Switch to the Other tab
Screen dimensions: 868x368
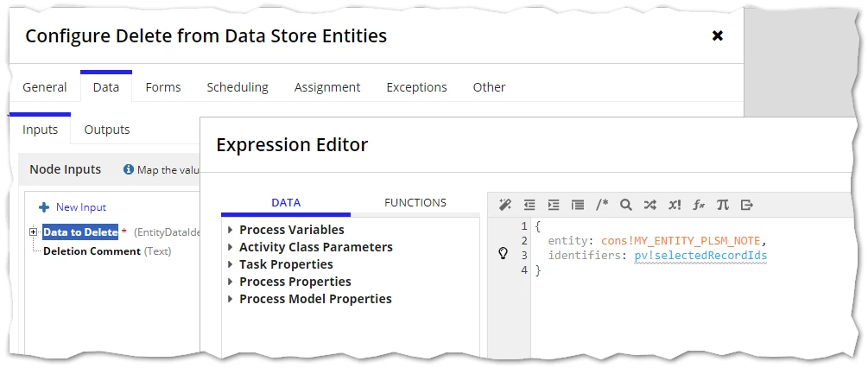click(489, 87)
